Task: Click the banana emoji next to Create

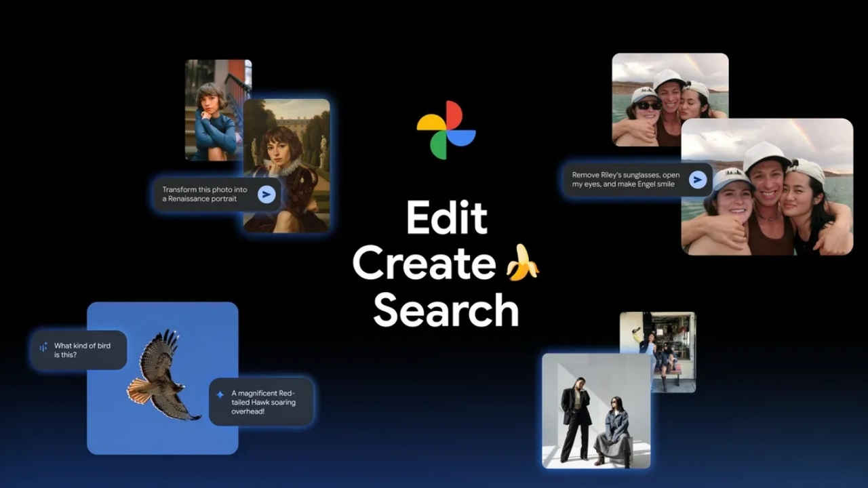Action: click(522, 264)
